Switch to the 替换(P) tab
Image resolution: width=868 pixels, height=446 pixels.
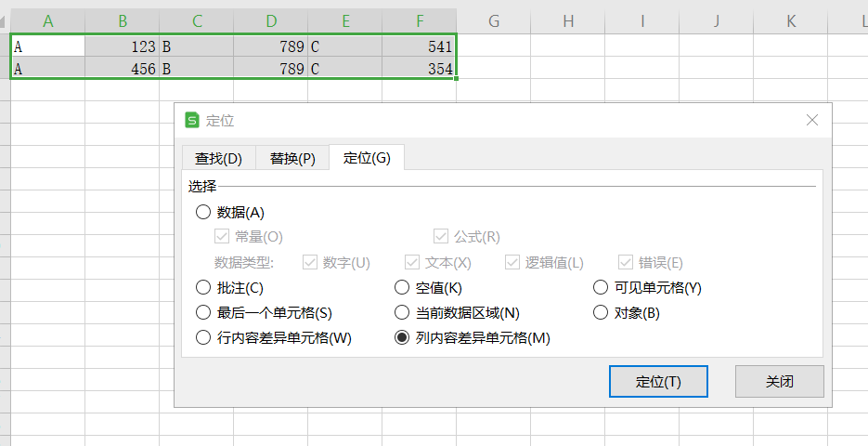point(292,159)
